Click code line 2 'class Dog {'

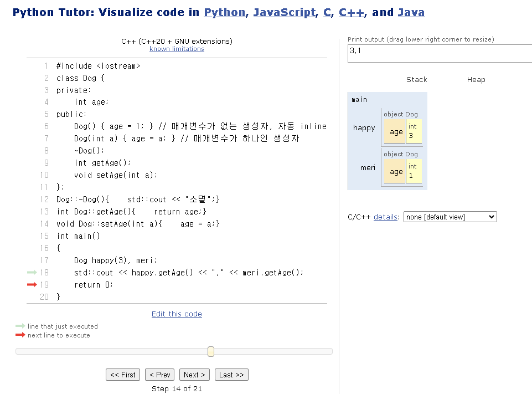(80, 78)
